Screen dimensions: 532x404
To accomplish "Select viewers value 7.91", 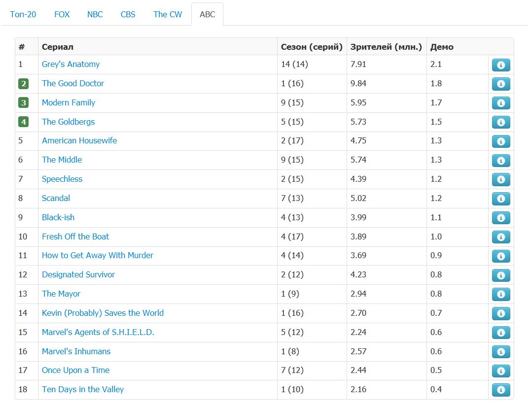I will (x=358, y=64).
